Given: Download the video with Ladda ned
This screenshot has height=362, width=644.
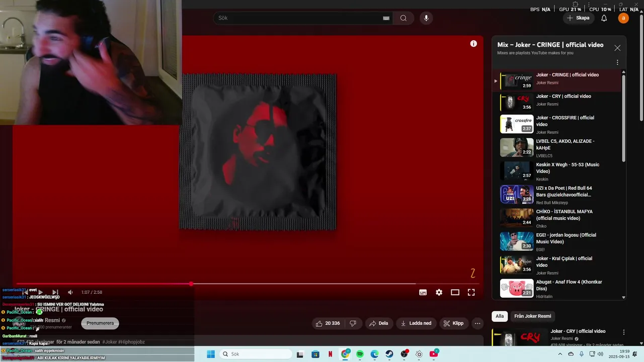Looking at the screenshot, I should (x=417, y=323).
